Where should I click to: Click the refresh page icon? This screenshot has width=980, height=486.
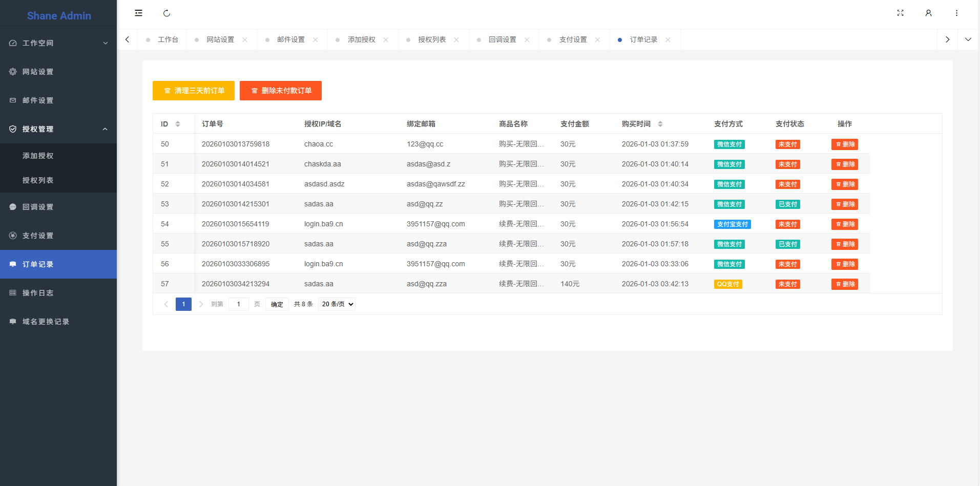click(x=166, y=13)
